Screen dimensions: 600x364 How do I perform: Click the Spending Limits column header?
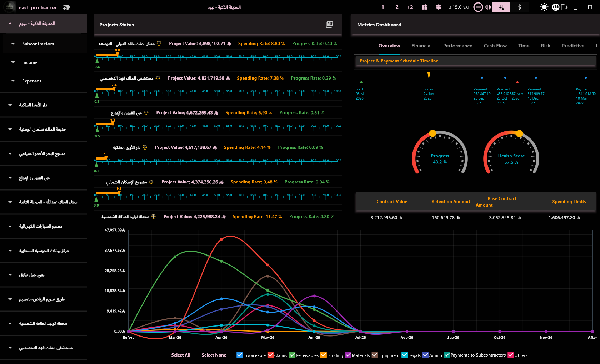click(569, 202)
